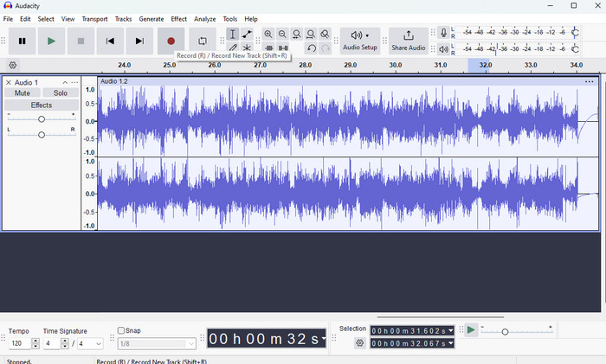This screenshot has width=606, height=364.
Task: Skip to End of the project
Action: point(139,41)
